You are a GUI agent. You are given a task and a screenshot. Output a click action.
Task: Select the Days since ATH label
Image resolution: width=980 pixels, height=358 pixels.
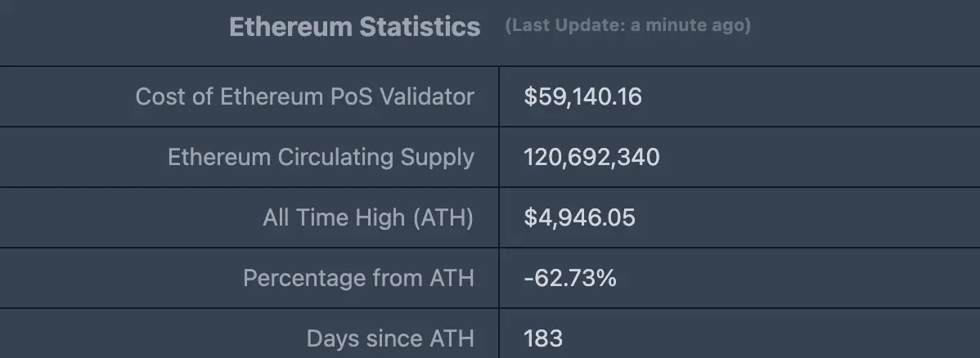click(x=390, y=338)
